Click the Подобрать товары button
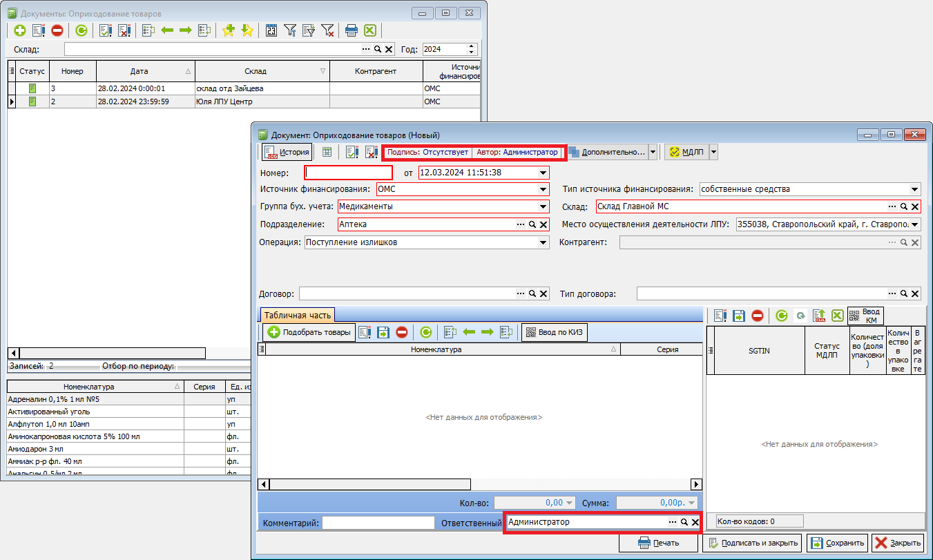This screenshot has width=933, height=560. (x=309, y=332)
